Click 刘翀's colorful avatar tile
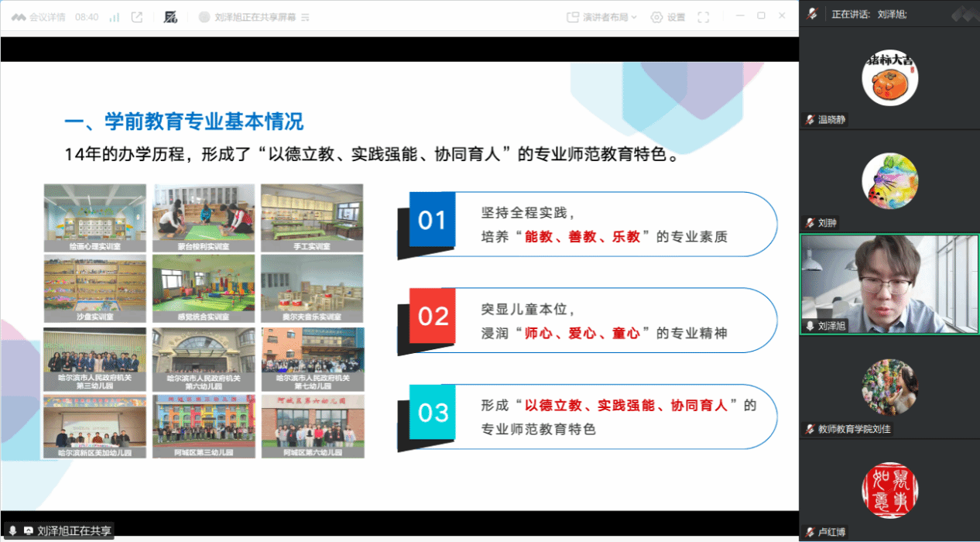The height and width of the screenshot is (542, 980). [x=889, y=181]
